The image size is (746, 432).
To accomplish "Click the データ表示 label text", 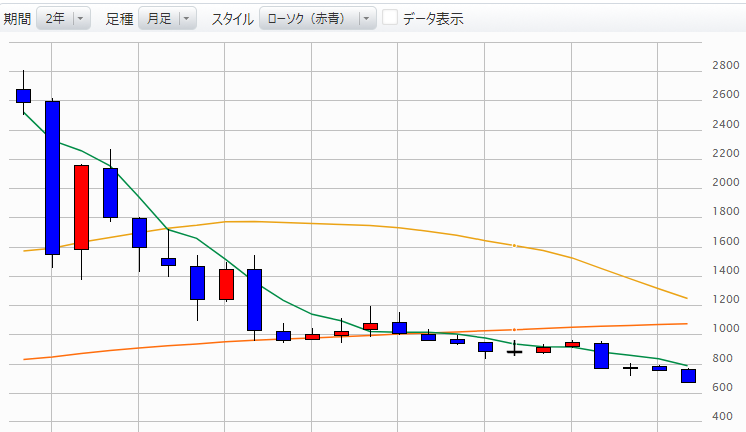I will point(433,19).
